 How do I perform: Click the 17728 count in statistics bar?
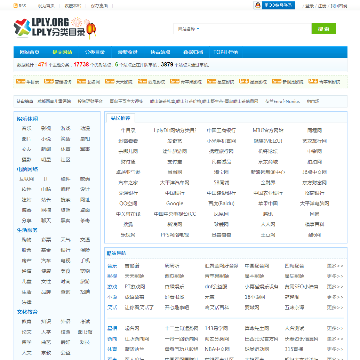pos(82,64)
